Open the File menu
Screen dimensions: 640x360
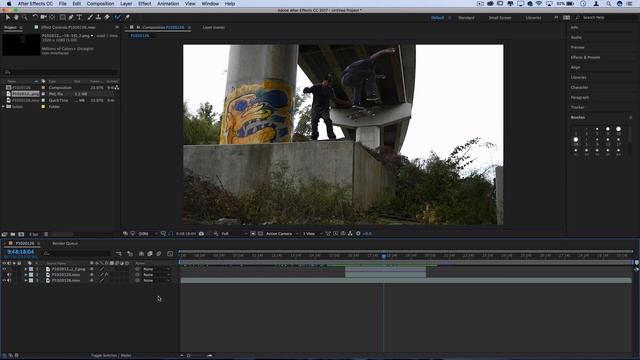pyautogui.click(x=62, y=4)
